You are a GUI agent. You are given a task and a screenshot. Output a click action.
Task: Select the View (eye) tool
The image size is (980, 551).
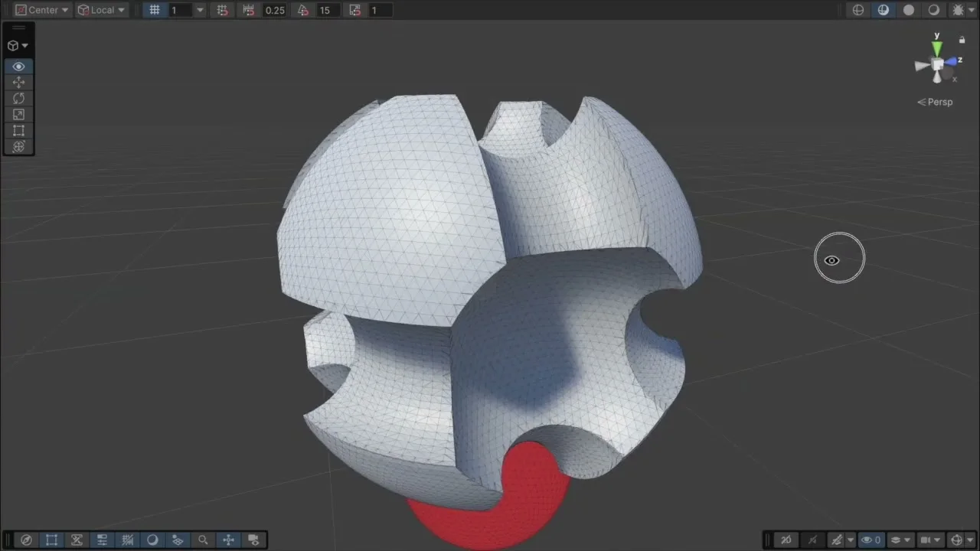click(x=18, y=67)
